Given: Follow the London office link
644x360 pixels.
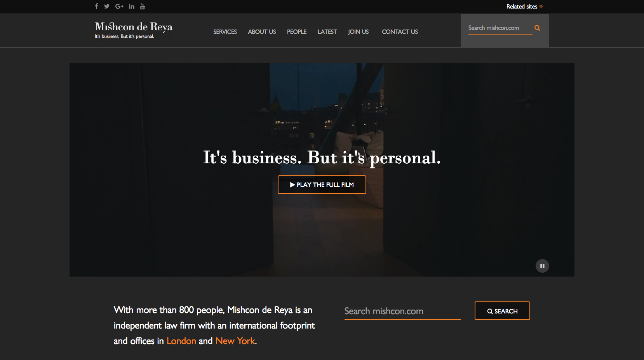Looking at the screenshot, I should tap(181, 341).
